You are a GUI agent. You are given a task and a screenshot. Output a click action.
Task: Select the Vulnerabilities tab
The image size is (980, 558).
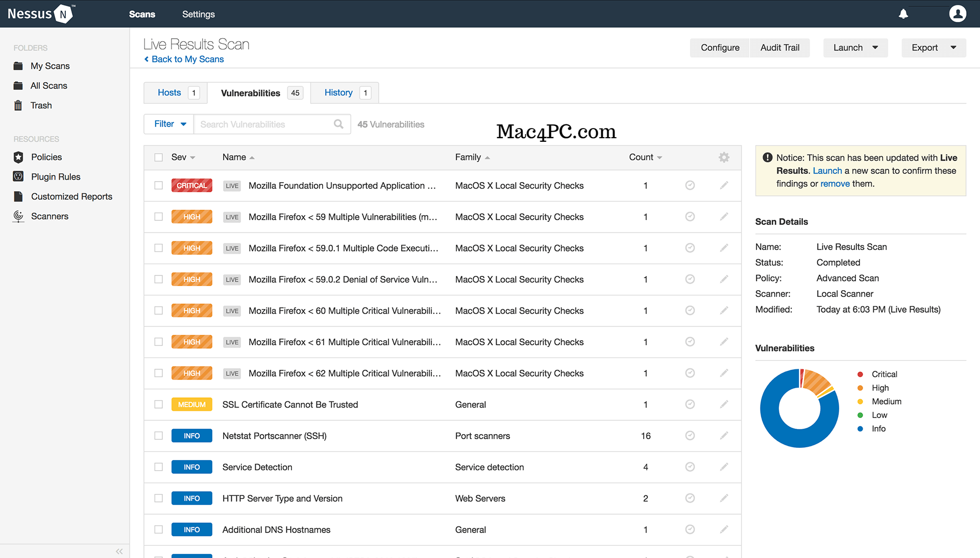(259, 93)
